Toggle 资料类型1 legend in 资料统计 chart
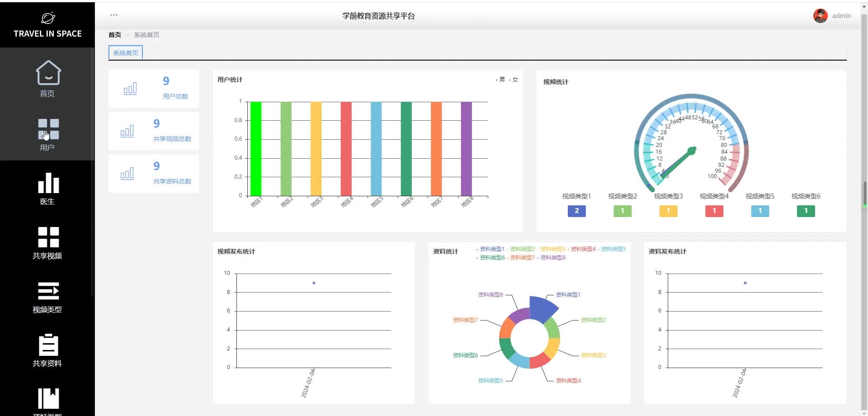This screenshot has width=868, height=416. [x=491, y=249]
